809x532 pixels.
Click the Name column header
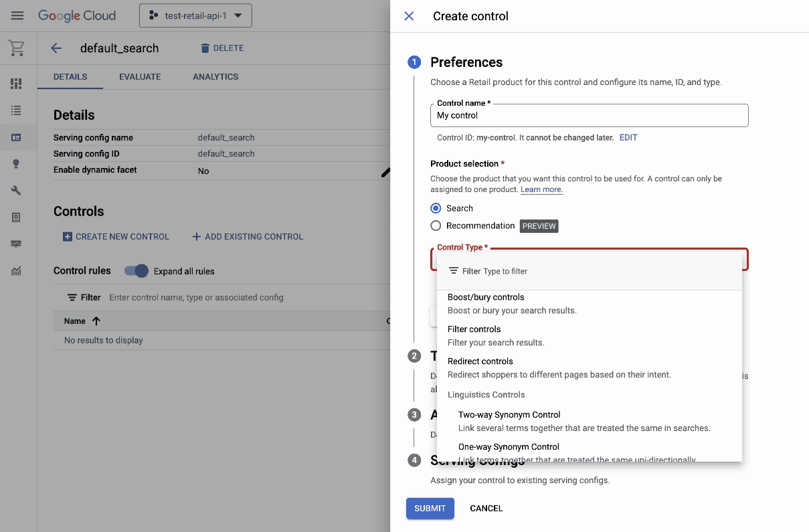75,321
